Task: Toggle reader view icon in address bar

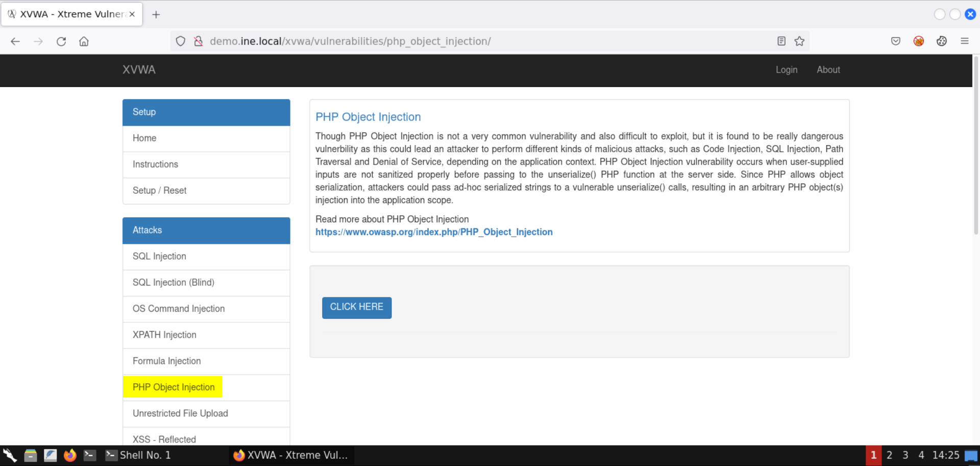Action: click(x=781, y=41)
